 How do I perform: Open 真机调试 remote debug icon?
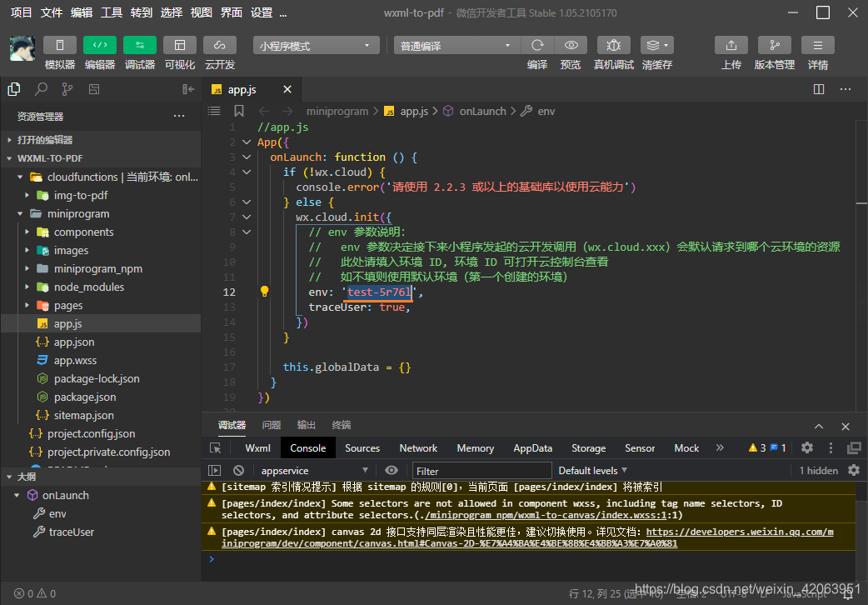pyautogui.click(x=614, y=45)
